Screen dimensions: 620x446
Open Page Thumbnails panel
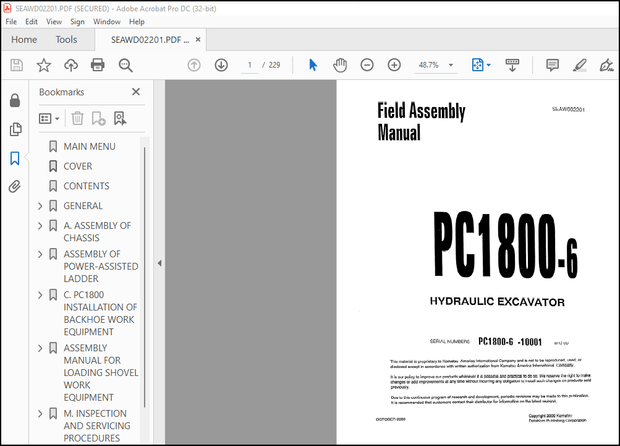pyautogui.click(x=15, y=129)
